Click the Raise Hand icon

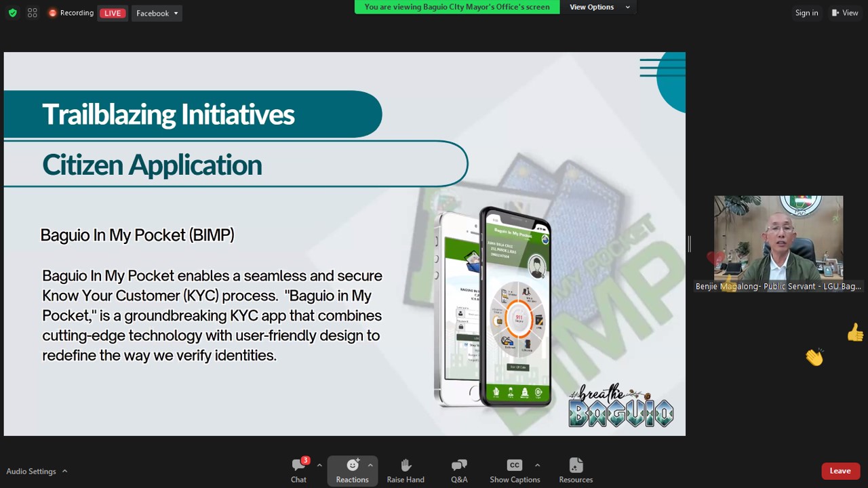(x=406, y=470)
